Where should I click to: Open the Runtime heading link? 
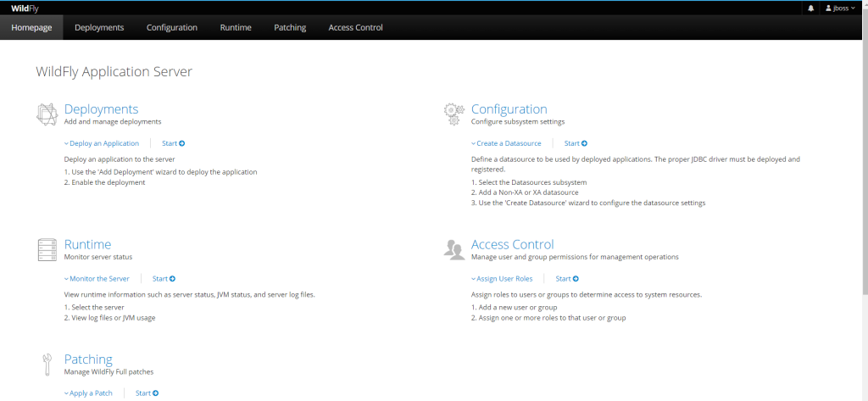(87, 244)
